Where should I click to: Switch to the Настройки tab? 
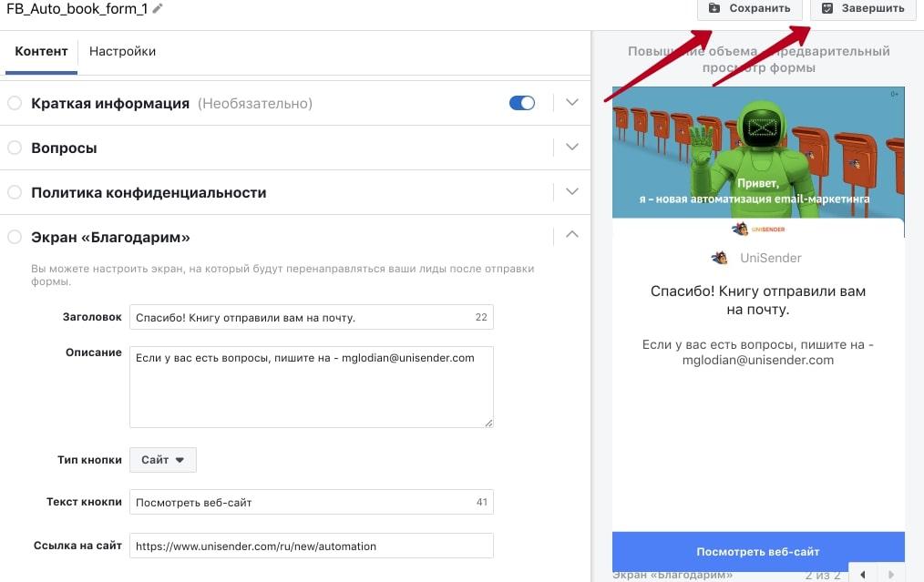pyautogui.click(x=123, y=51)
